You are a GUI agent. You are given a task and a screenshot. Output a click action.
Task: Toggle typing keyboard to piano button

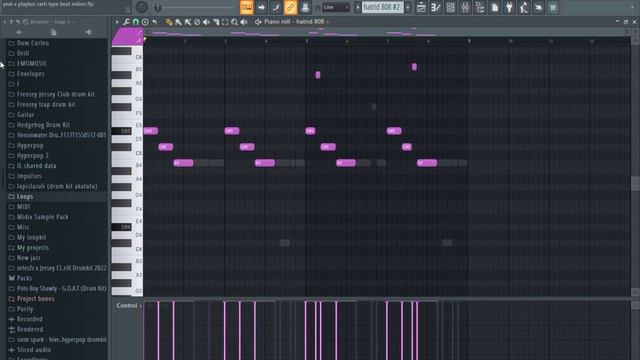click(247, 7)
